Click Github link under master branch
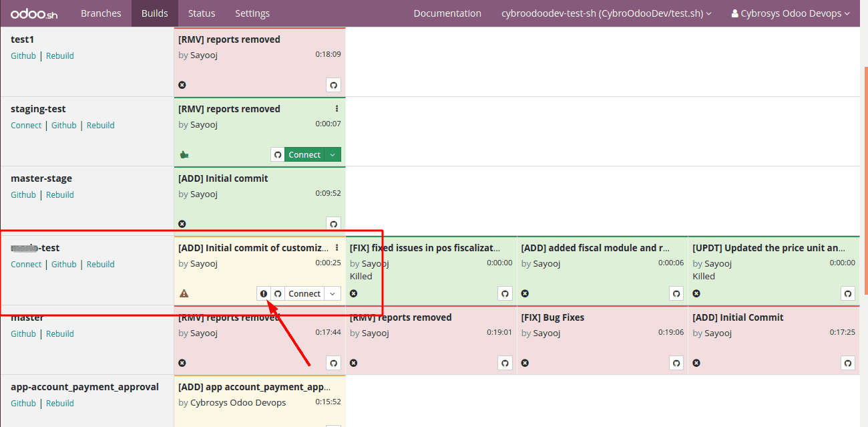The image size is (868, 427). pos(23,333)
